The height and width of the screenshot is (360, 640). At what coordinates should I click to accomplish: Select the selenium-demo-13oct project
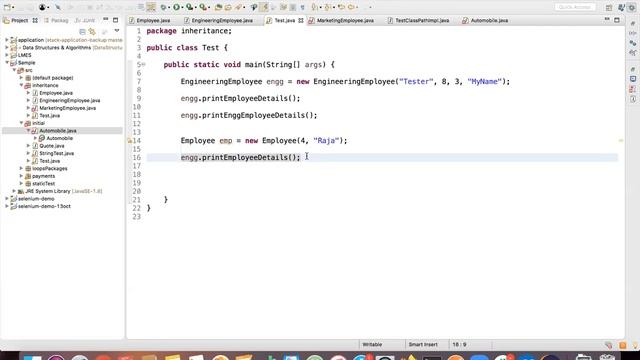[x=44, y=207]
